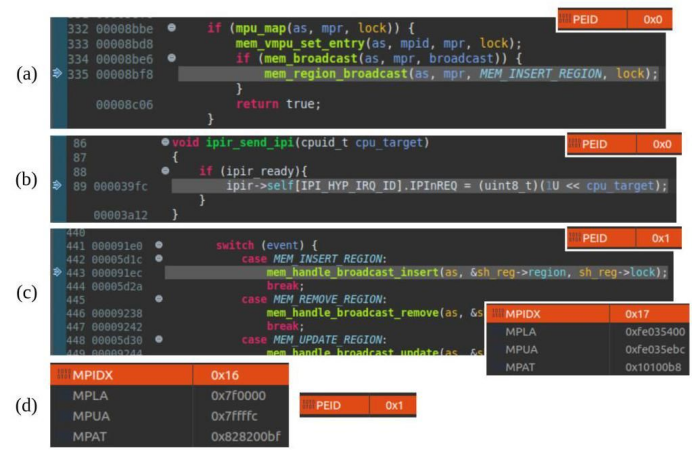Click the MPIDX value 0x17
692x450 pixels.
(637, 314)
